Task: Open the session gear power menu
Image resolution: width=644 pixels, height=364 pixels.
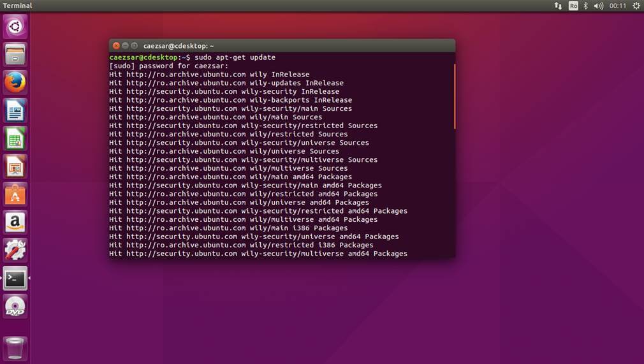Action: pos(635,6)
